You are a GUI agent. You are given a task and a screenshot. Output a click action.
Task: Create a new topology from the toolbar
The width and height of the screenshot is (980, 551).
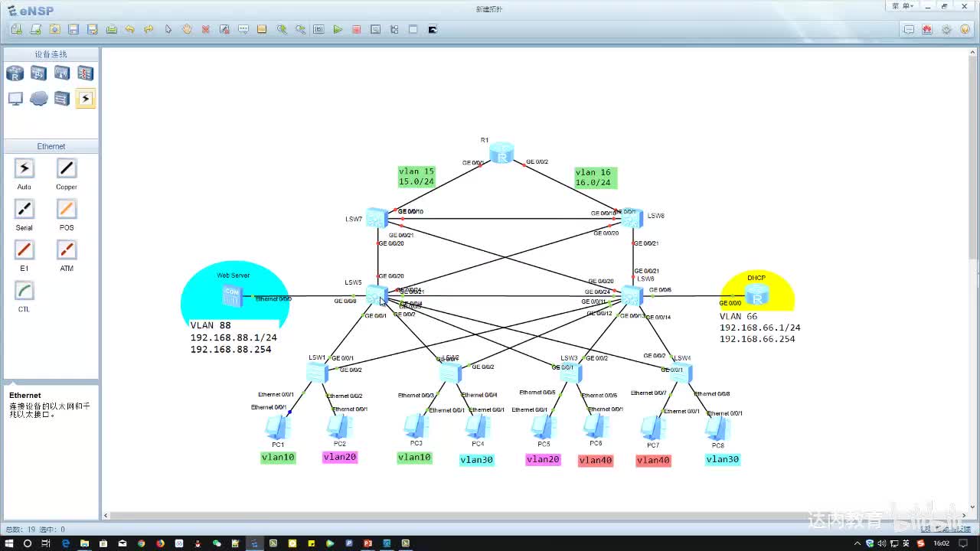(x=17, y=29)
